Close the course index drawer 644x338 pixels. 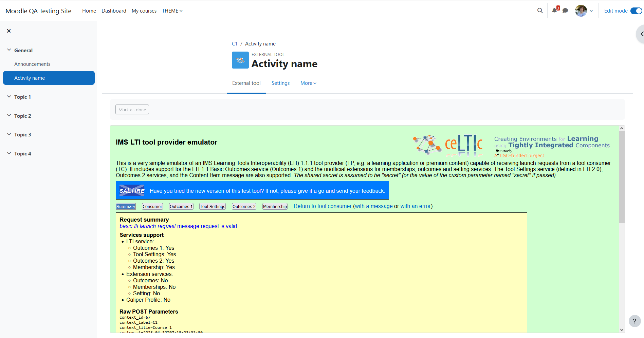9,31
